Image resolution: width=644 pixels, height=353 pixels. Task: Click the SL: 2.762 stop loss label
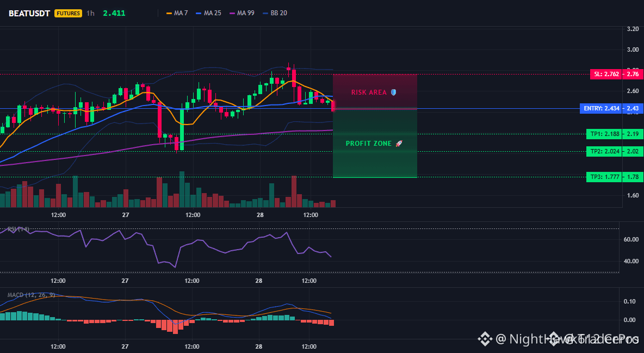click(x=606, y=75)
